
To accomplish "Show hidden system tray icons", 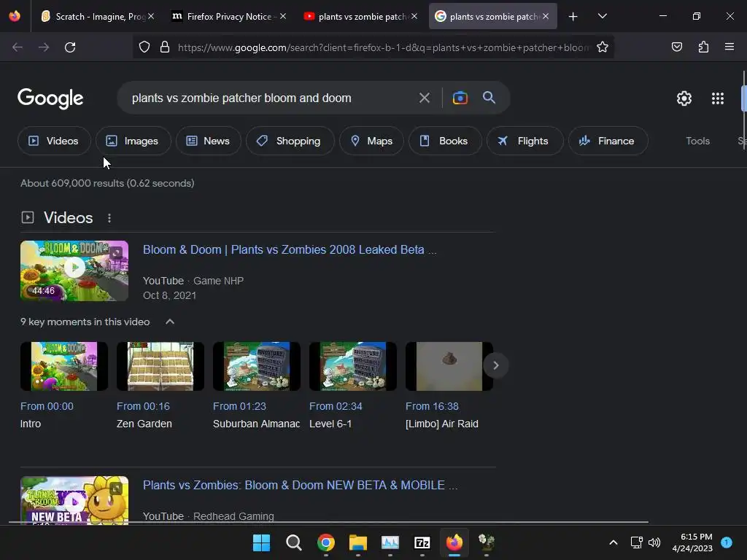I will pyautogui.click(x=613, y=542).
